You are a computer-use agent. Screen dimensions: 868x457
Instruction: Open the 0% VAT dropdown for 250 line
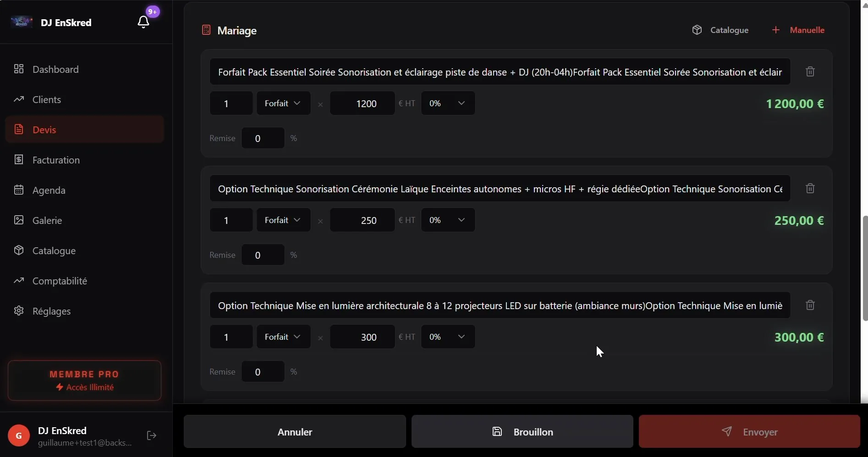click(x=448, y=220)
